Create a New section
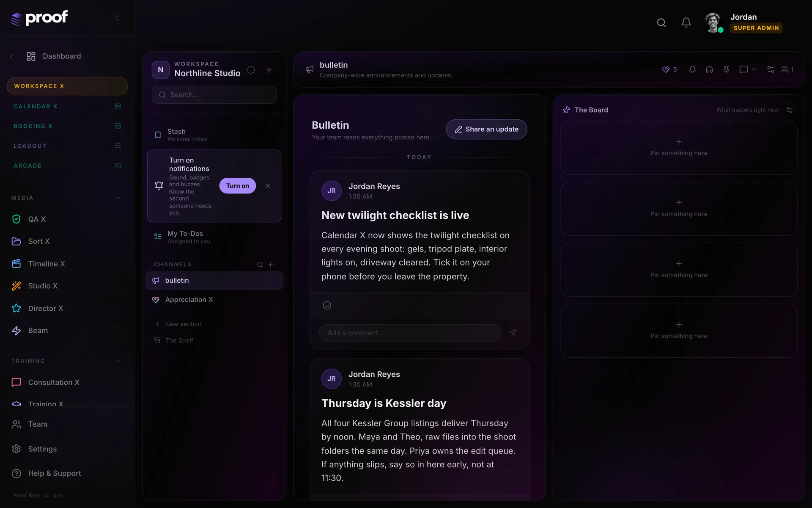Screen dimensions: 812x508 click(178, 324)
